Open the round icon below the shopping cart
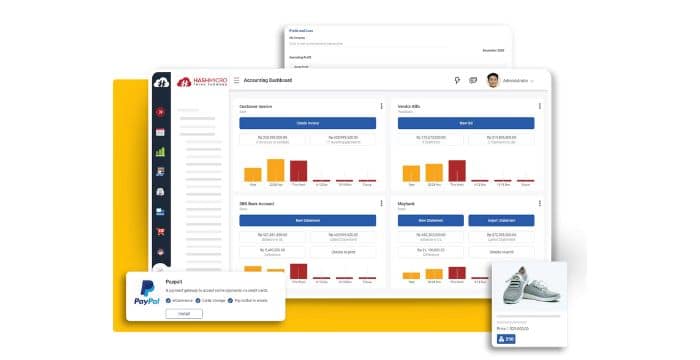Image resolution: width=700 pixels, height=360 pixels. pos(160,252)
